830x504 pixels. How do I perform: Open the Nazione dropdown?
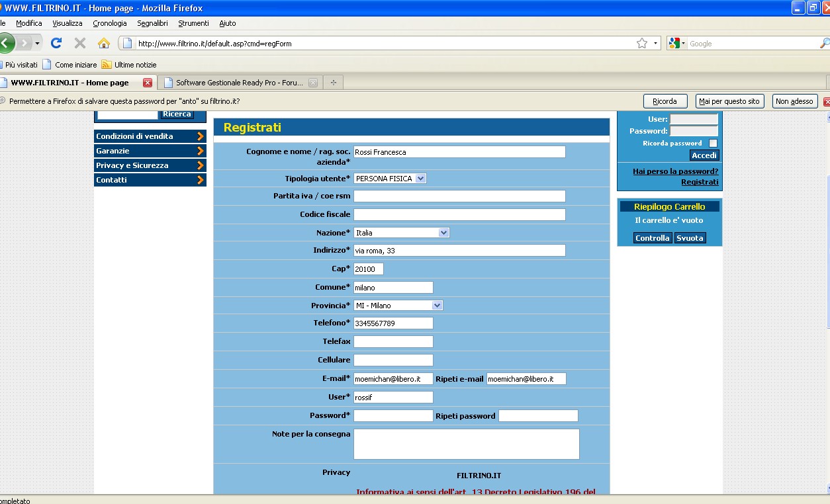click(402, 233)
